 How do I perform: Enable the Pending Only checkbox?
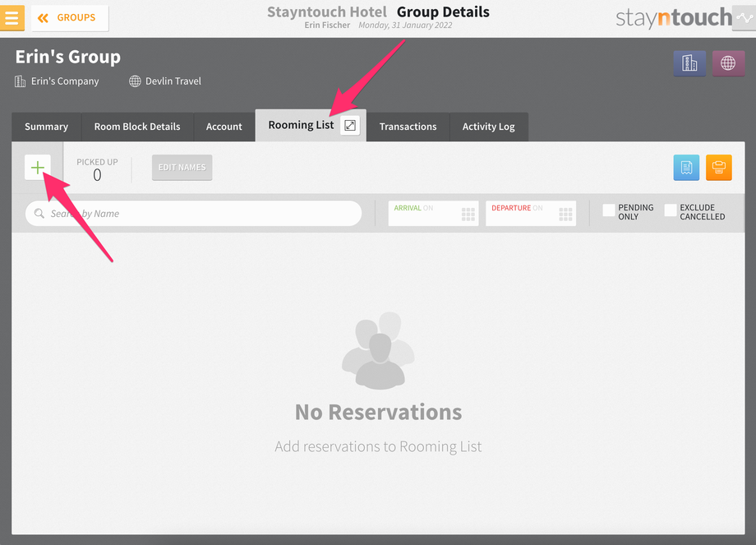point(609,210)
